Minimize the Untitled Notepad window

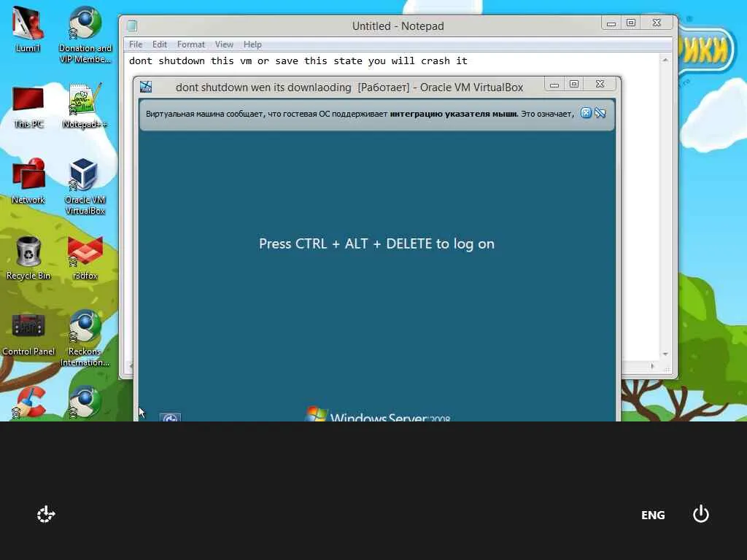click(611, 23)
